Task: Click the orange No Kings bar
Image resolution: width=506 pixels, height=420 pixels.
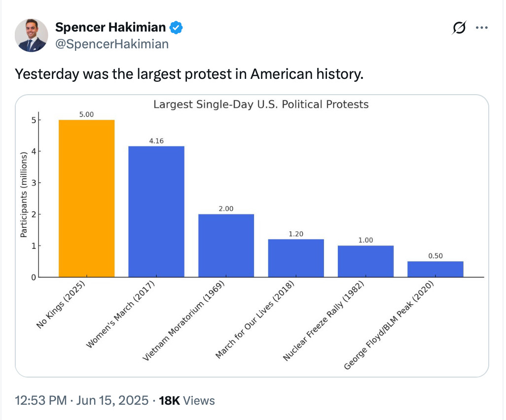Action: coord(86,198)
